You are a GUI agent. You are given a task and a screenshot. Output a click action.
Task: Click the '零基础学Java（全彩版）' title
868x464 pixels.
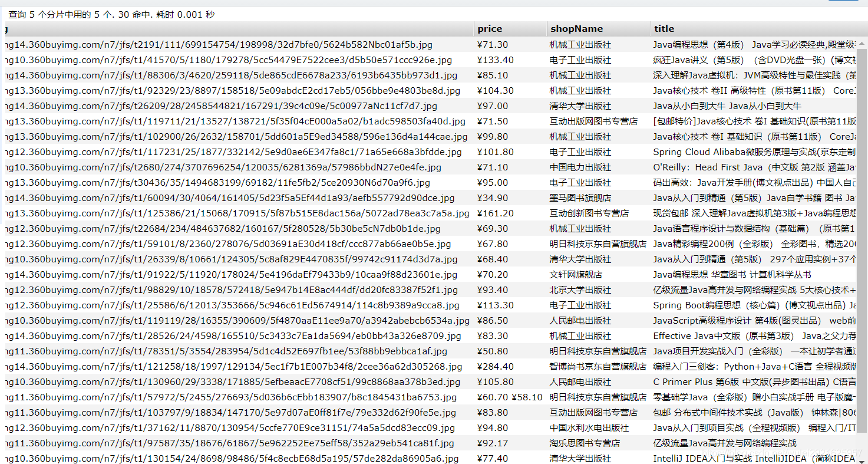pos(754,397)
